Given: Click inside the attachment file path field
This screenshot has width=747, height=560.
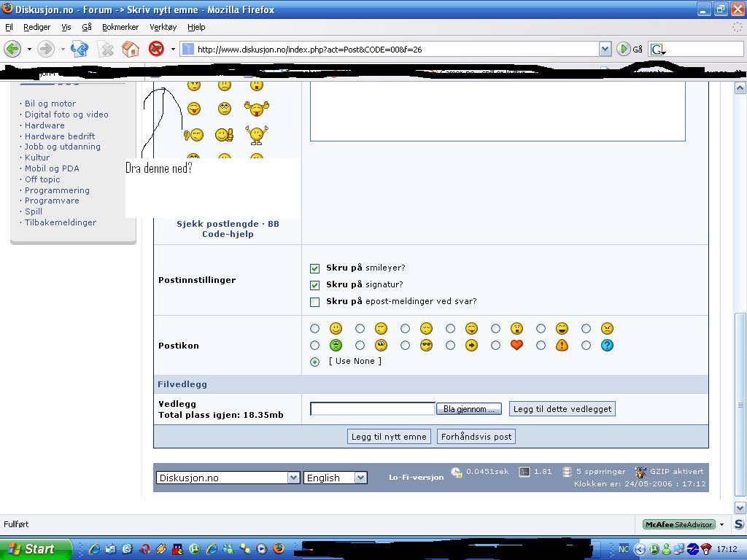Looking at the screenshot, I should [x=373, y=408].
